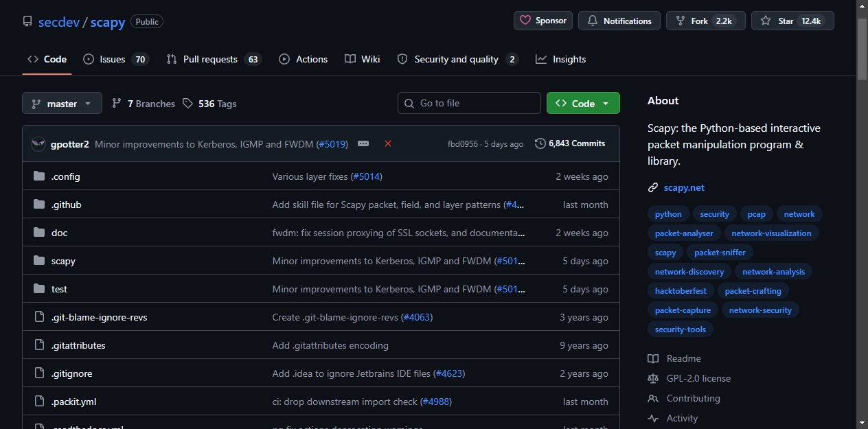Image resolution: width=868 pixels, height=429 pixels.
Task: Open the secdev owner link
Action: click(58, 22)
